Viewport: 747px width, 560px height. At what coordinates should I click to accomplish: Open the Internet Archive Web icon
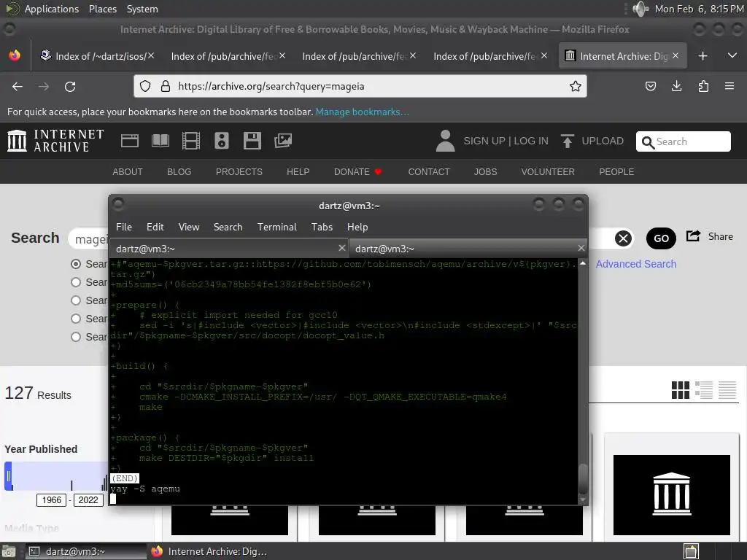click(x=130, y=141)
